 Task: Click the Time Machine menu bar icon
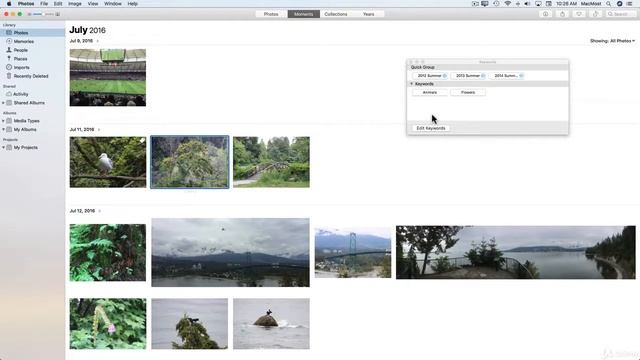(496, 4)
